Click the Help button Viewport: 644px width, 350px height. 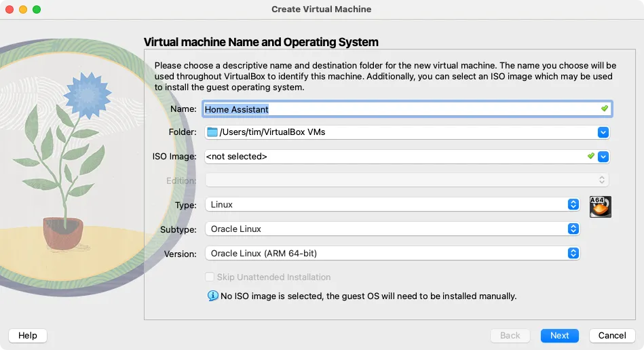[x=28, y=336]
